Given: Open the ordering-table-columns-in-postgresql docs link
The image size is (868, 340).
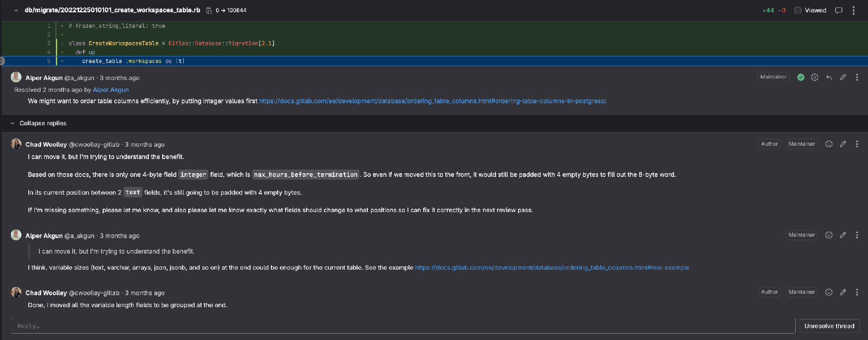Looking at the screenshot, I should tap(433, 101).
